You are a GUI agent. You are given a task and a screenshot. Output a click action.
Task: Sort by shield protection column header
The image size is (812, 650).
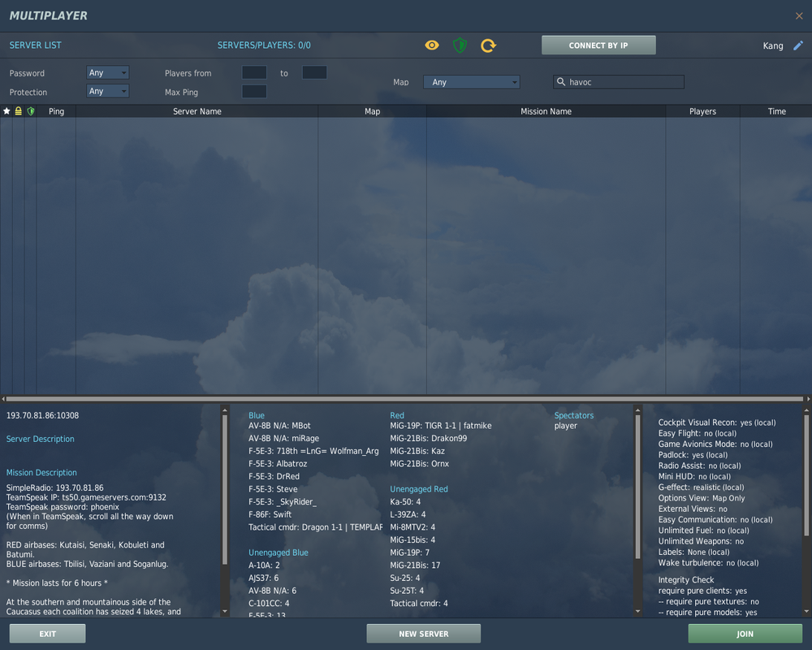31,111
